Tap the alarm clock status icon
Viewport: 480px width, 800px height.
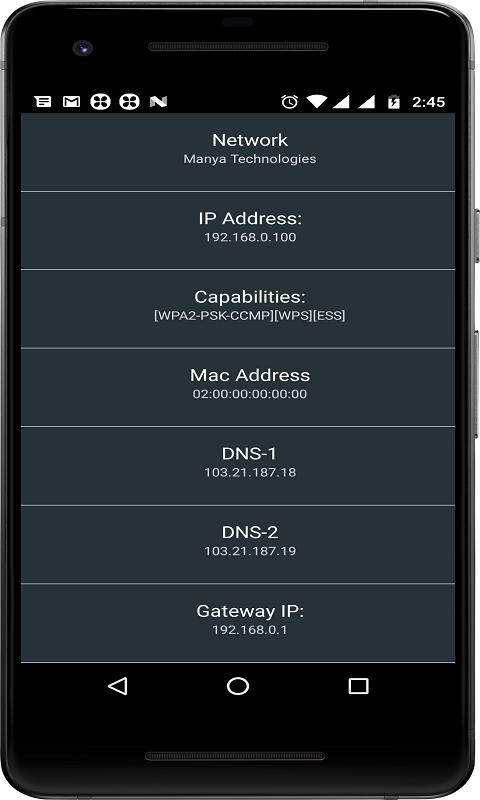(289, 102)
